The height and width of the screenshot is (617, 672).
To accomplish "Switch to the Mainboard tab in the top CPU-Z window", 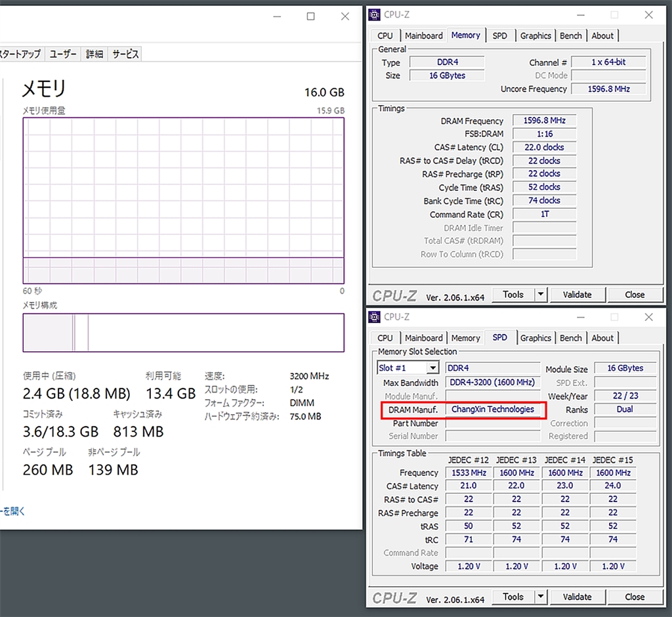I will coord(423,35).
